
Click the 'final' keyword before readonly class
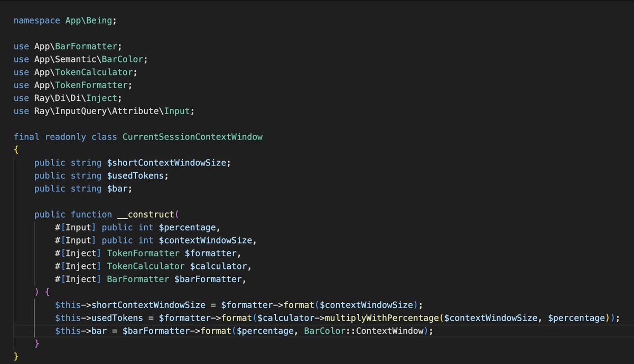[x=26, y=137]
